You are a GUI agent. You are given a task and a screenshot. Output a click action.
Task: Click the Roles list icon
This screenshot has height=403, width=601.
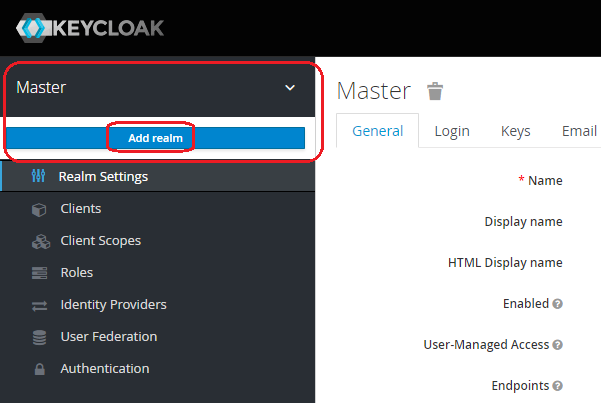(x=39, y=273)
